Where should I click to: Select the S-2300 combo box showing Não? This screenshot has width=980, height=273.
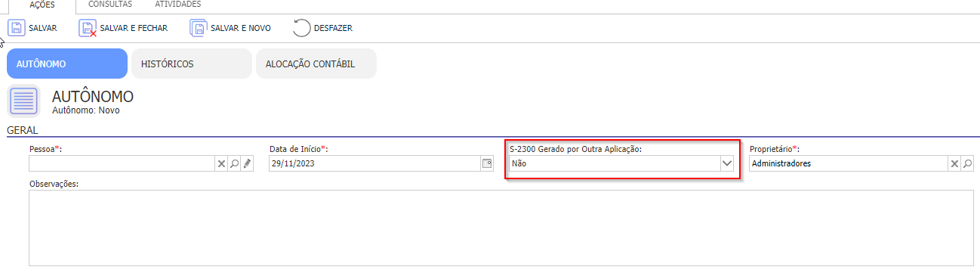coord(622,163)
